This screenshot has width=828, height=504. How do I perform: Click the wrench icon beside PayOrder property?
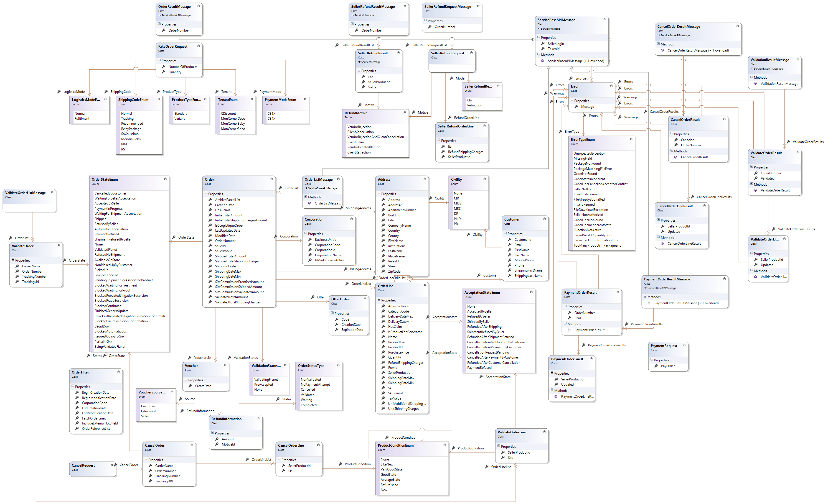pyautogui.click(x=656, y=366)
